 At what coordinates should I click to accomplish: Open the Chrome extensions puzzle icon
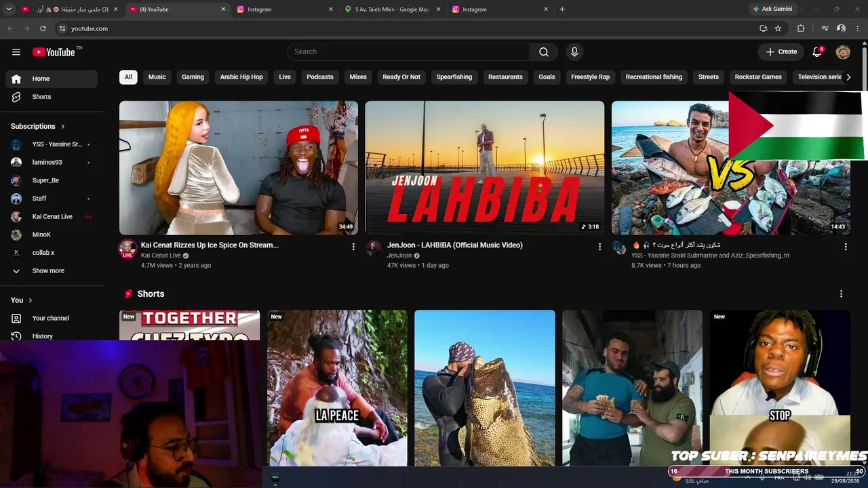pos(801,28)
